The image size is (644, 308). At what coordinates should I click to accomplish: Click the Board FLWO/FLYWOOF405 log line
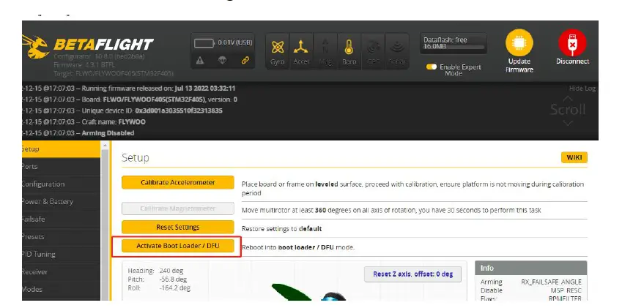(130, 99)
